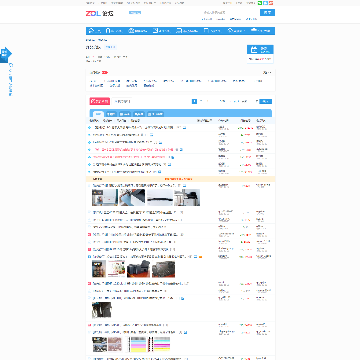Select the highlighted blue page number 1
360x360 pixels.
(x=194, y=101)
